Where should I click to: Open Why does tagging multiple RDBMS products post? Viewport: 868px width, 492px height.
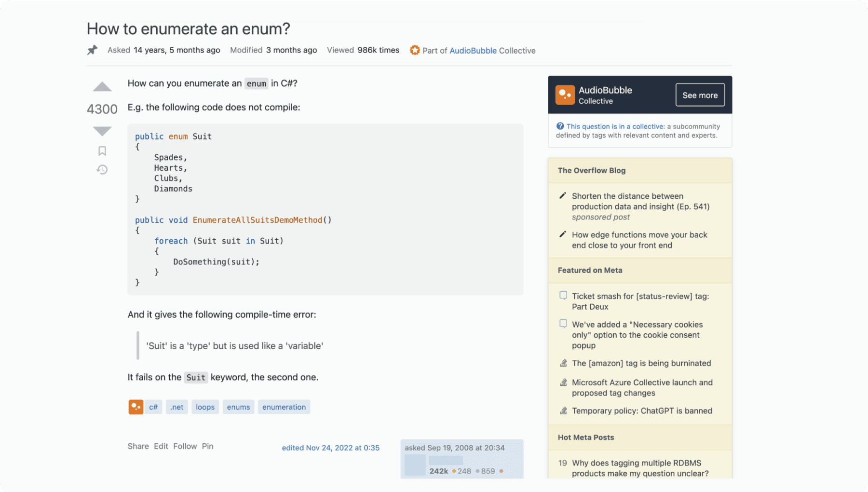(640, 468)
